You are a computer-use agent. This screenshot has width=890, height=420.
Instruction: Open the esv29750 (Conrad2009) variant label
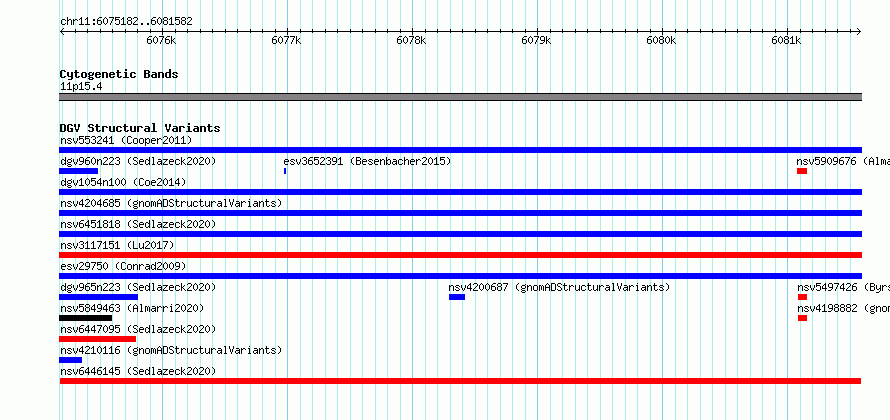[123, 266]
